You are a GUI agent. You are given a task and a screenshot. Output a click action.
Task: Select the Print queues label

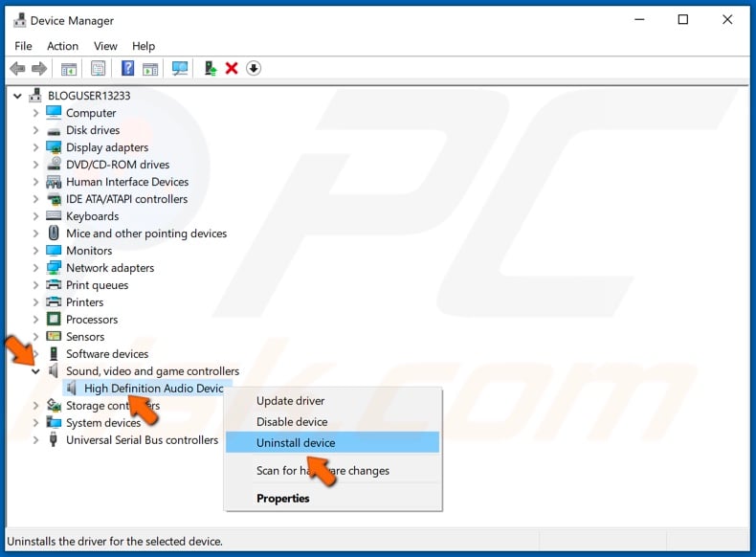(97, 285)
